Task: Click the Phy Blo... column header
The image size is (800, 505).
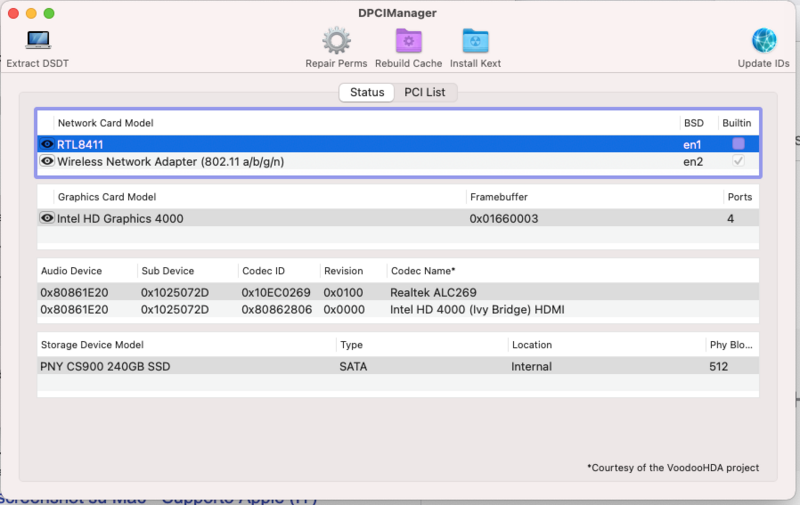Action: [x=731, y=345]
